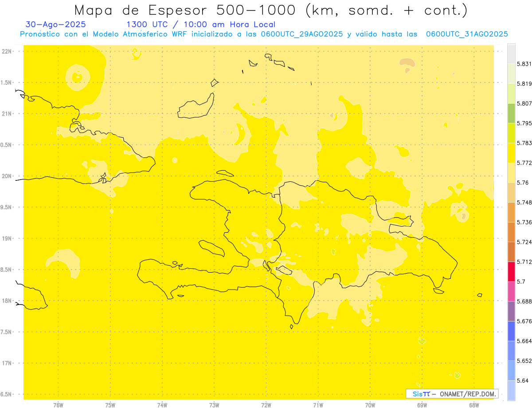Click the "73W" longitude label
The width and height of the screenshot is (532, 411).
point(214,405)
